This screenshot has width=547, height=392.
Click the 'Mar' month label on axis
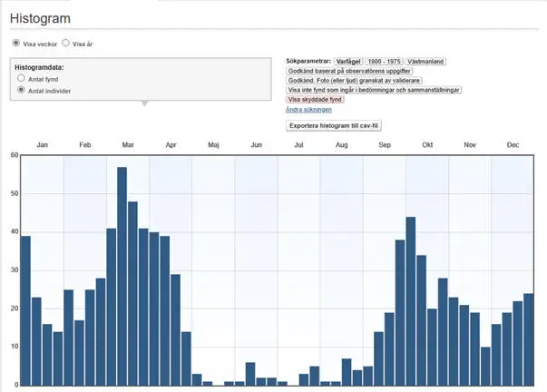128,145
